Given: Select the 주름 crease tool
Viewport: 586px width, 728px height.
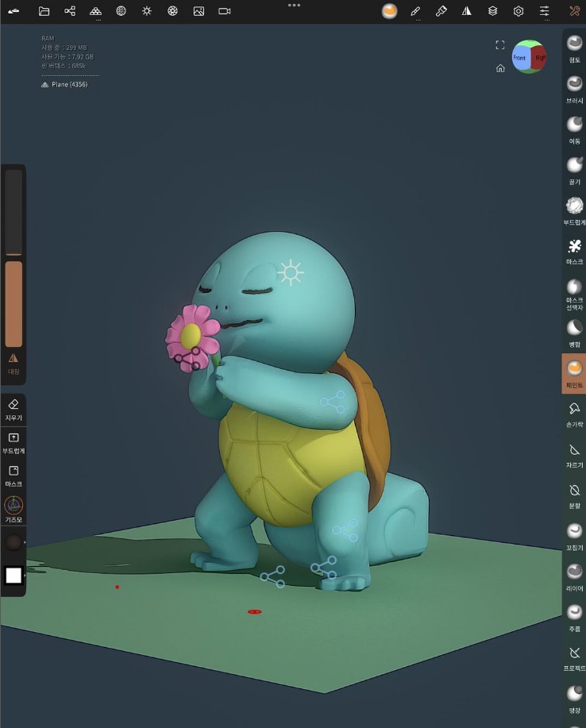Looking at the screenshot, I should (x=574, y=618).
